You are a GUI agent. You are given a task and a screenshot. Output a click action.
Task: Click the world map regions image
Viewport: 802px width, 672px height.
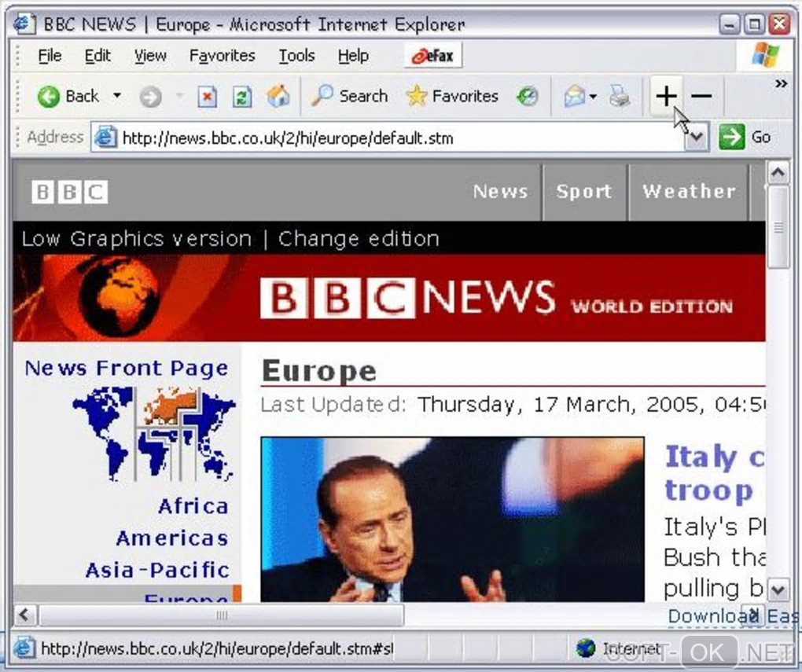pos(154,434)
